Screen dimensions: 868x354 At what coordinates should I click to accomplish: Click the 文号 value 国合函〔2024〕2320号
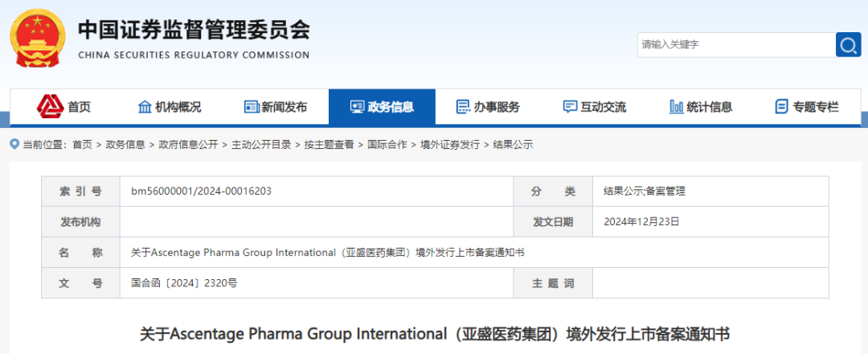[x=184, y=283]
